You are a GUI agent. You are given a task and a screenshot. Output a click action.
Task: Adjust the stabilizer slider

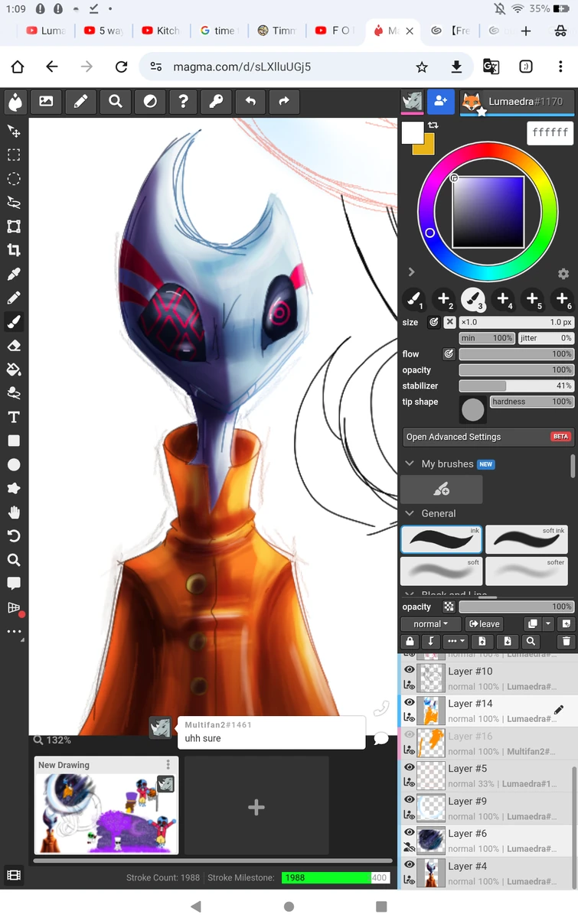coord(516,386)
